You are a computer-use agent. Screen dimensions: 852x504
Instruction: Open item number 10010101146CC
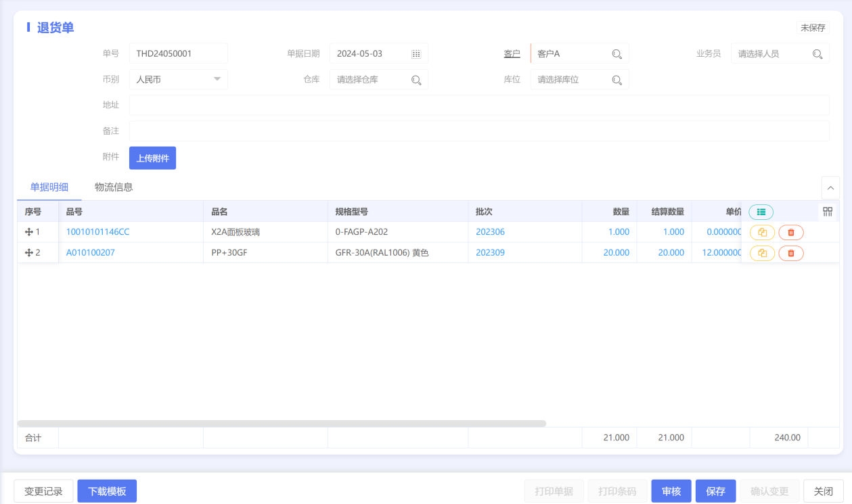pyautogui.click(x=97, y=232)
